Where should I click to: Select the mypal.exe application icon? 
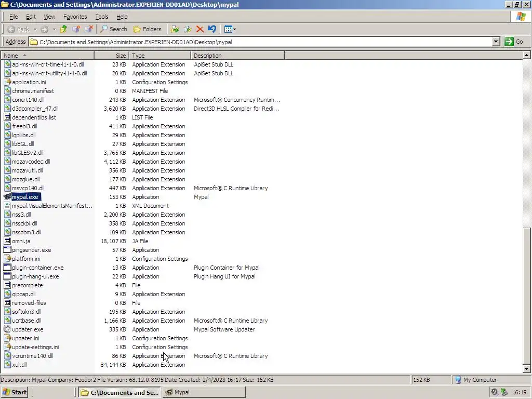click(x=7, y=197)
